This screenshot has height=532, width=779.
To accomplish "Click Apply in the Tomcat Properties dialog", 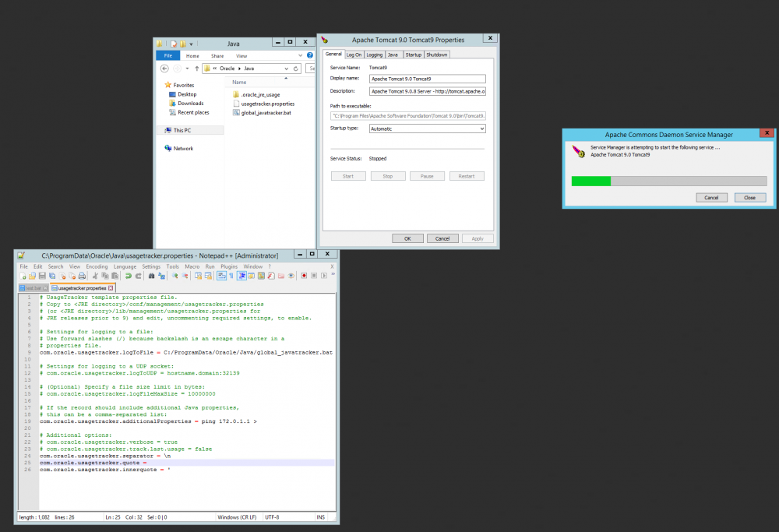I will pos(477,238).
